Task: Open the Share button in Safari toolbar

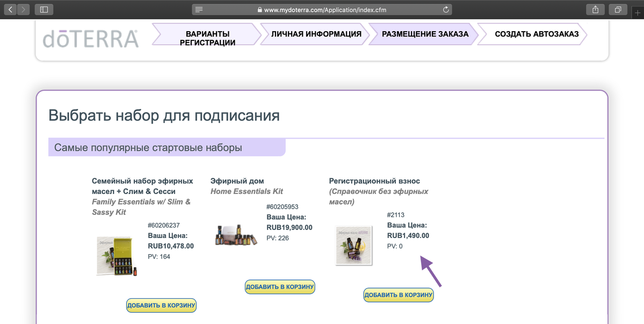Action: [x=596, y=10]
